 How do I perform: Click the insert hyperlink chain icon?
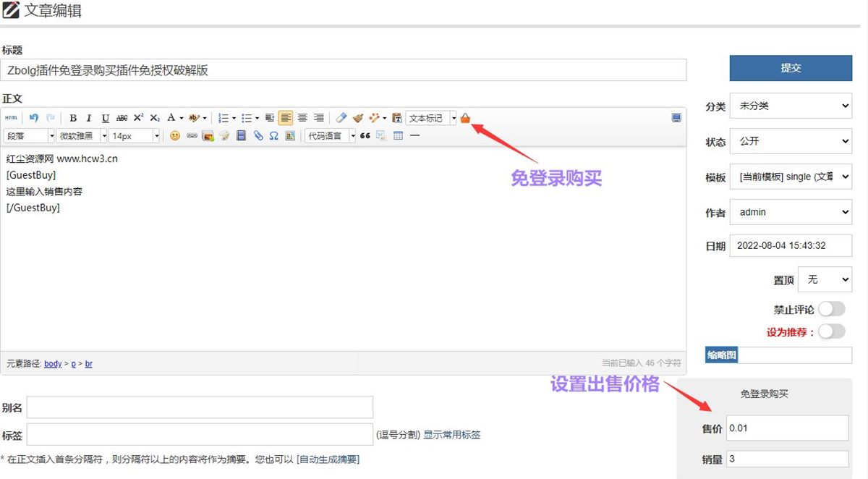point(192,136)
